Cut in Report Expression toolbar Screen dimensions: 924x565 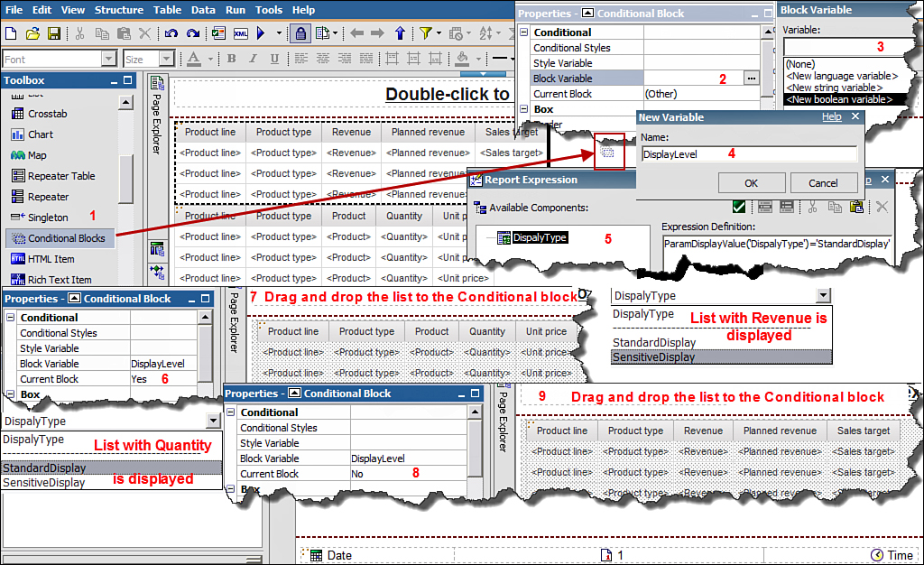click(x=813, y=206)
